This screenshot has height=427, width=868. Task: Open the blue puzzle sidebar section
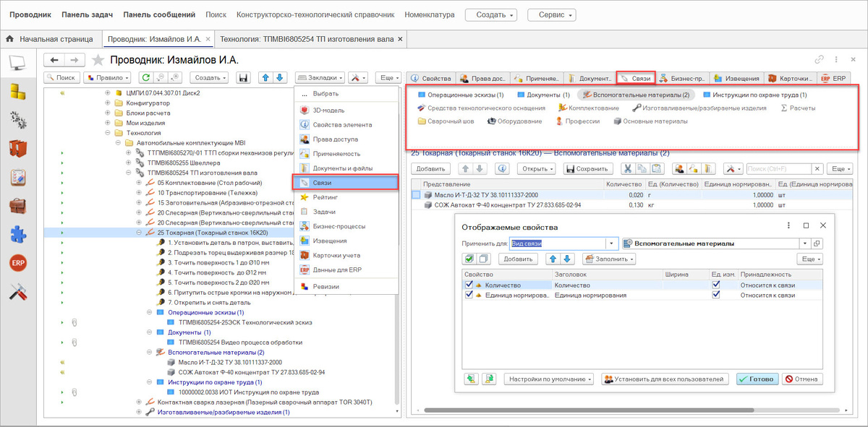(17, 234)
